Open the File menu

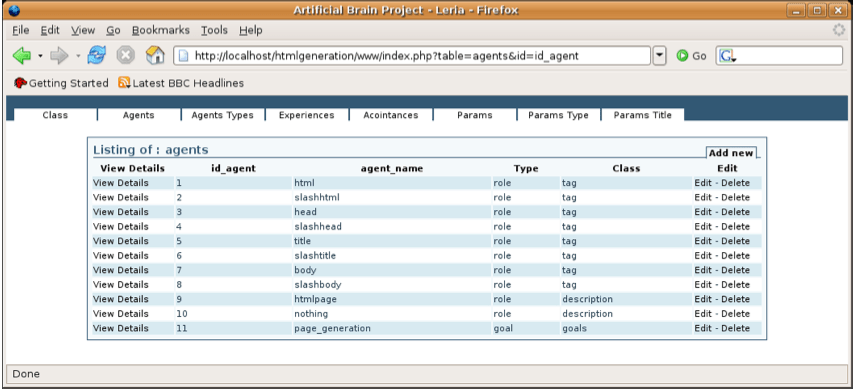pos(21,30)
